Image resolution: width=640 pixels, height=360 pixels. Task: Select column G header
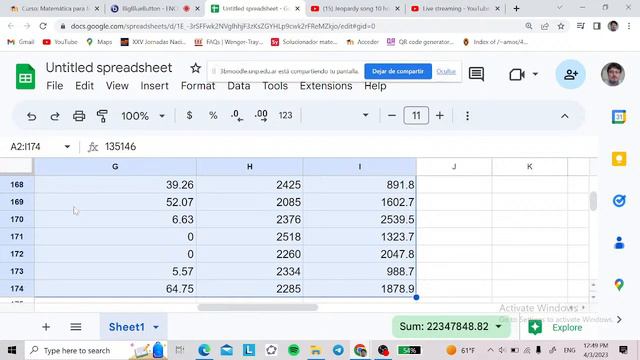coord(115,167)
